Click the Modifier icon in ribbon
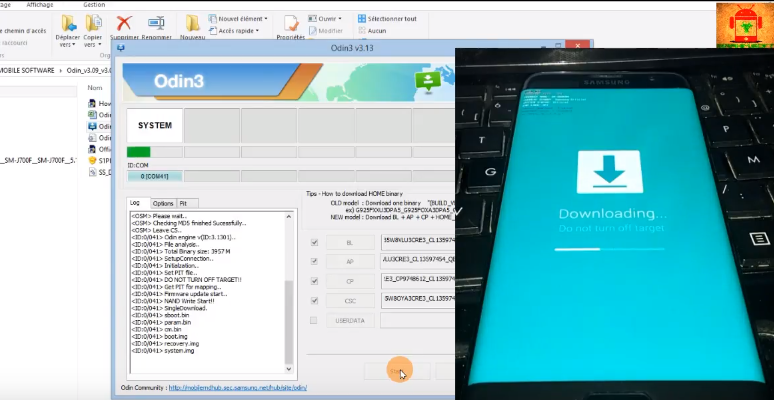 (x=312, y=31)
